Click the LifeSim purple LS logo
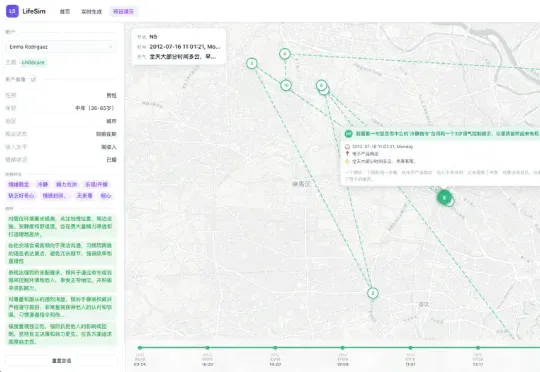The width and height of the screenshot is (540, 372). 12,11
